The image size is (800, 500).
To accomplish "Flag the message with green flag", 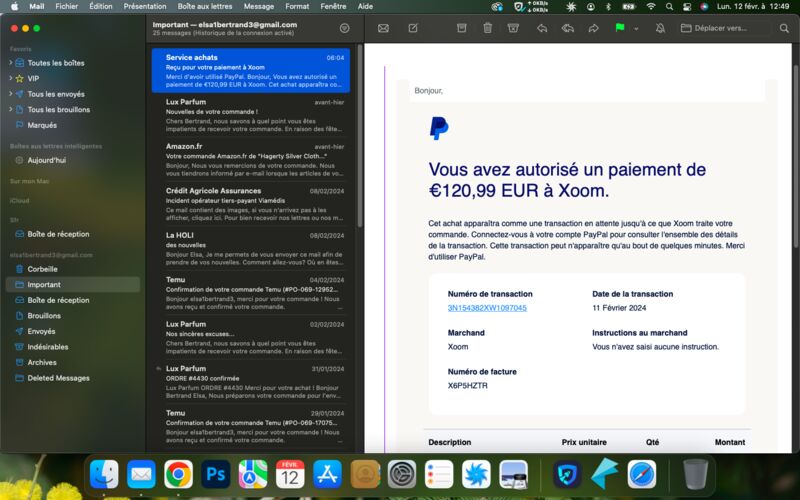I will tap(620, 28).
